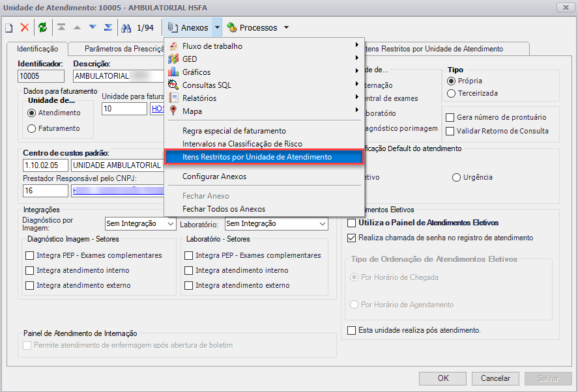The width and height of the screenshot is (578, 392).
Task: Choose Regra especial de faturamento
Action: click(x=264, y=131)
